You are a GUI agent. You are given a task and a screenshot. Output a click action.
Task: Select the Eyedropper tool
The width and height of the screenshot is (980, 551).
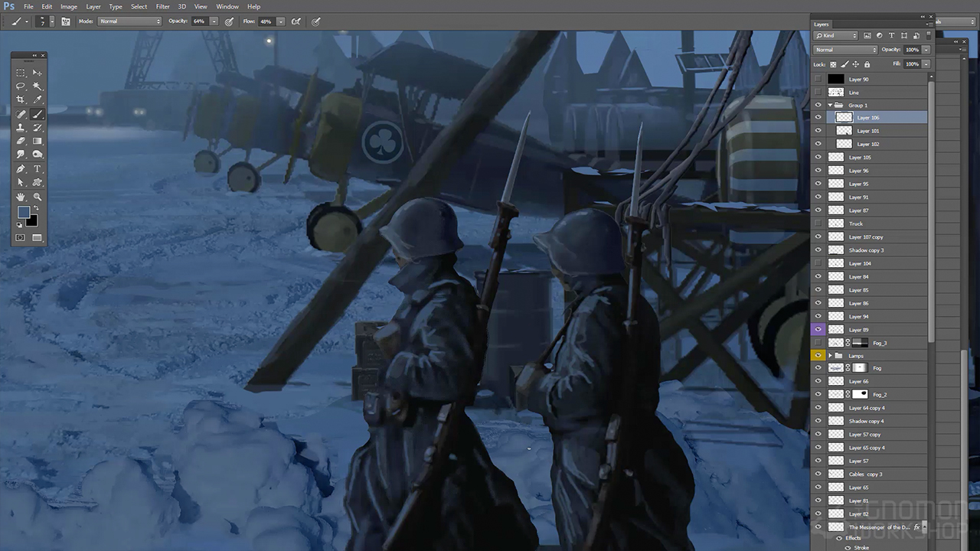tap(38, 100)
